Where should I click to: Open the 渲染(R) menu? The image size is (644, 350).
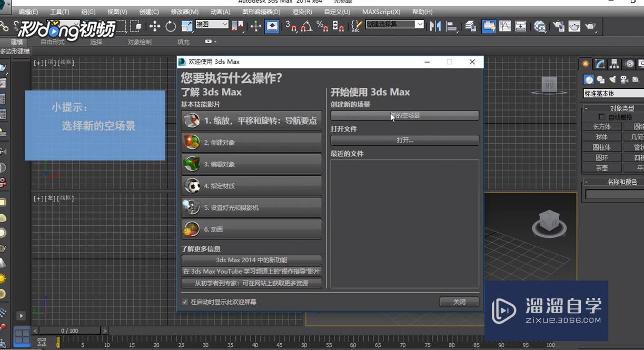tap(302, 12)
